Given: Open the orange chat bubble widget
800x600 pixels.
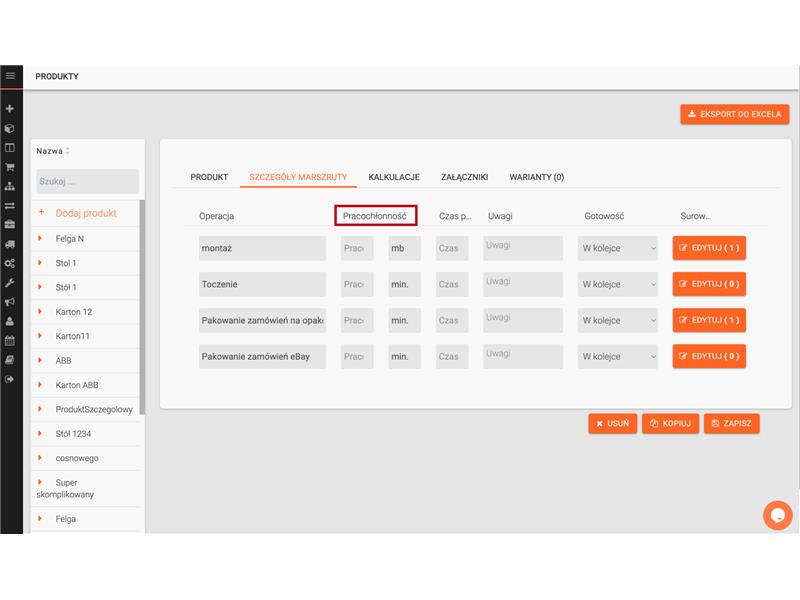Looking at the screenshot, I should click(777, 515).
